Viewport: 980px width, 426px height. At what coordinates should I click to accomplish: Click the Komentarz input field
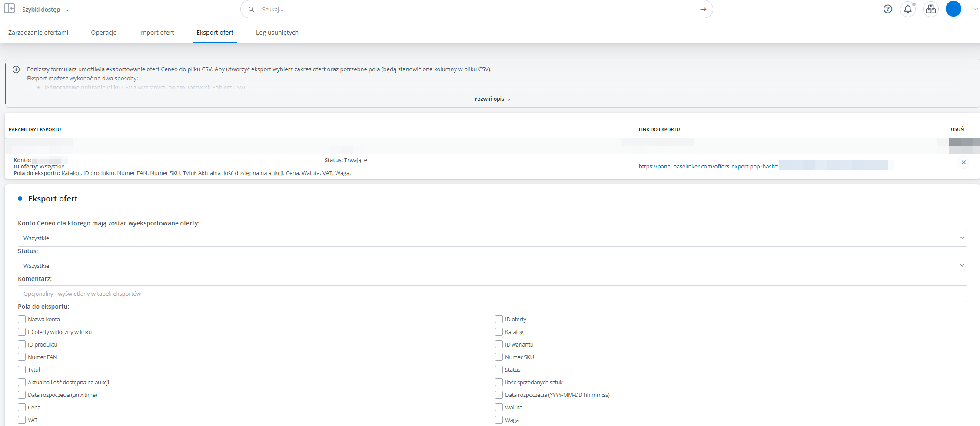pos(492,294)
